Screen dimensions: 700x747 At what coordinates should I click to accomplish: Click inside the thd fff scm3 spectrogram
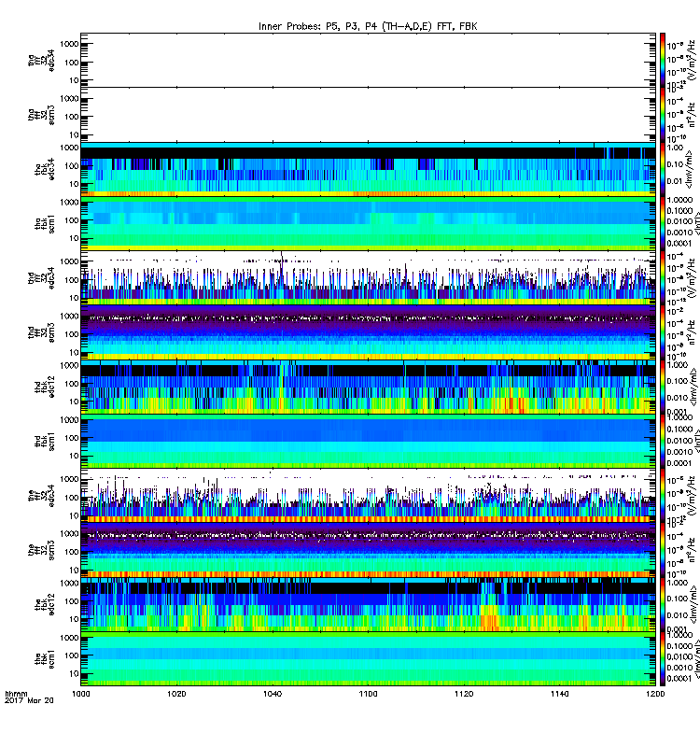click(x=368, y=332)
